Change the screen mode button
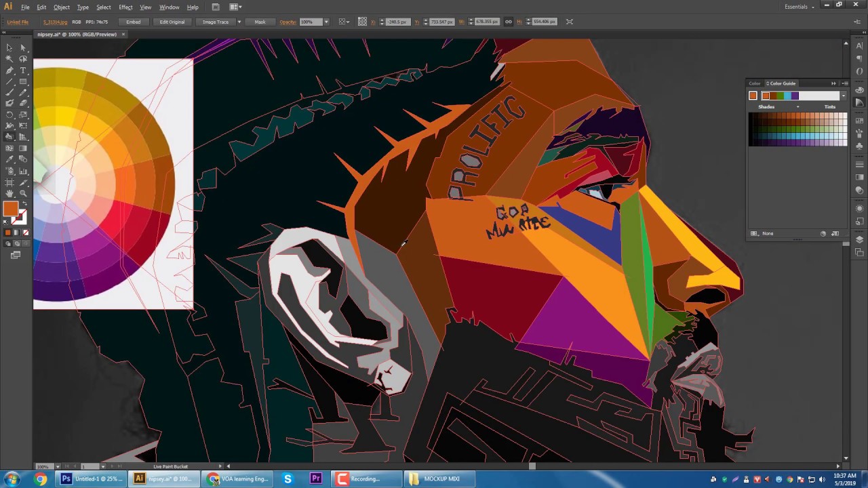This screenshot has height=488, width=868. pyautogui.click(x=16, y=255)
